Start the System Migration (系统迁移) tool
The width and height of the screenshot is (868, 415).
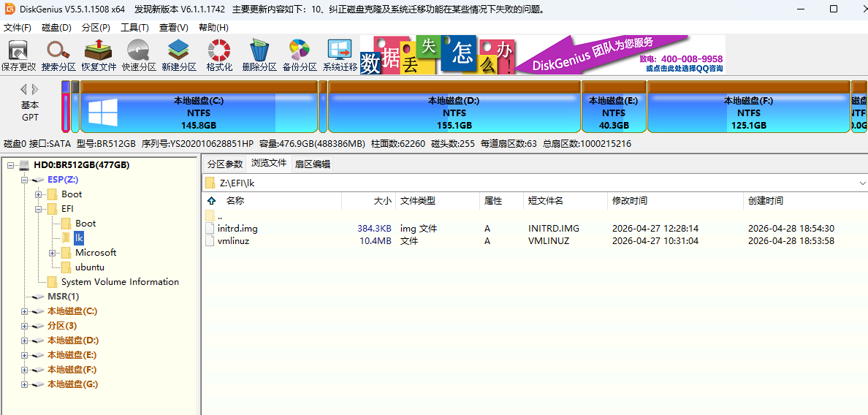point(340,56)
